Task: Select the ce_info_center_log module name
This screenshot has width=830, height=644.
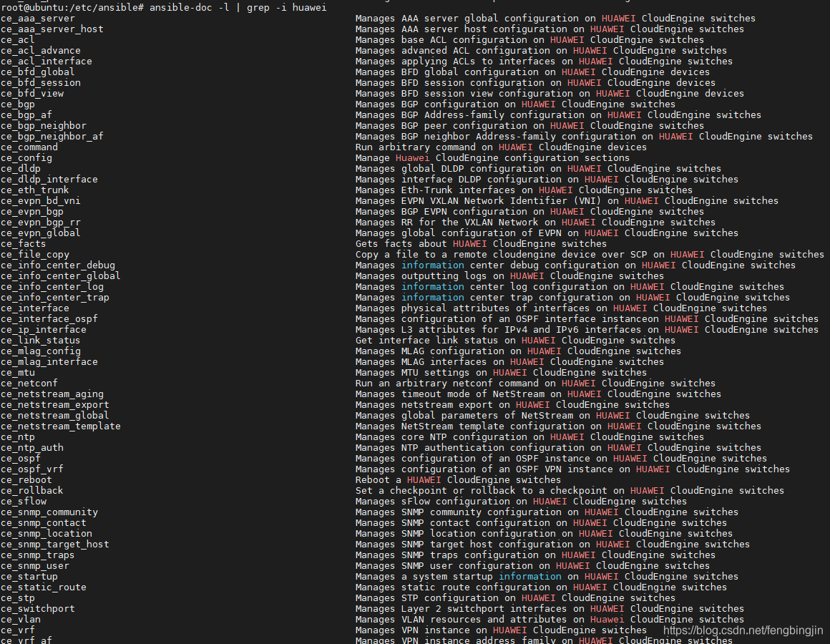Action: click(x=52, y=287)
